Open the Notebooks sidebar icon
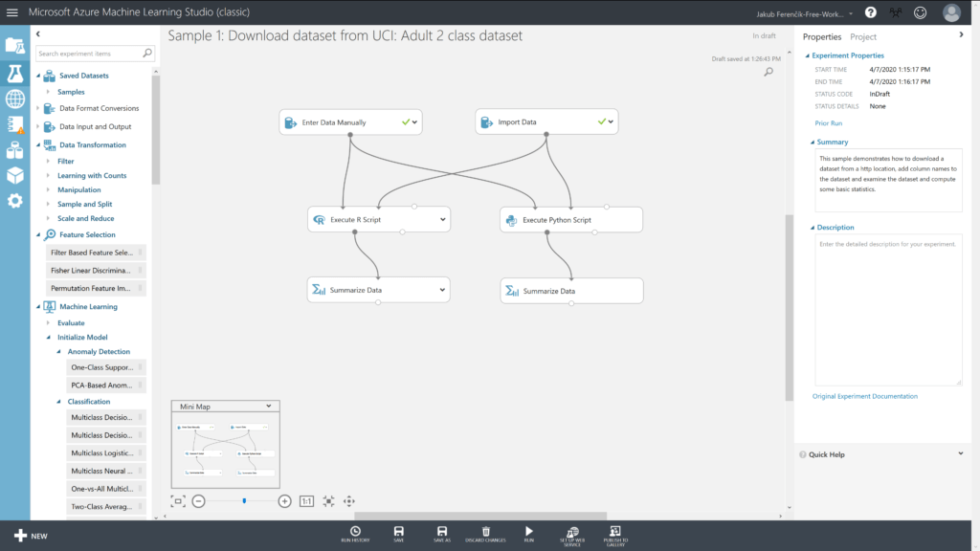 click(15, 125)
